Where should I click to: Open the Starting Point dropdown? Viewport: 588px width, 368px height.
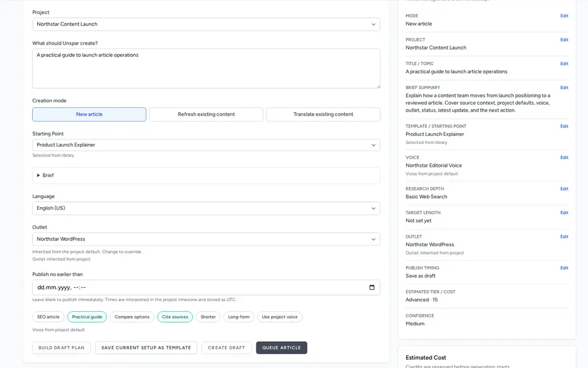coord(206,145)
